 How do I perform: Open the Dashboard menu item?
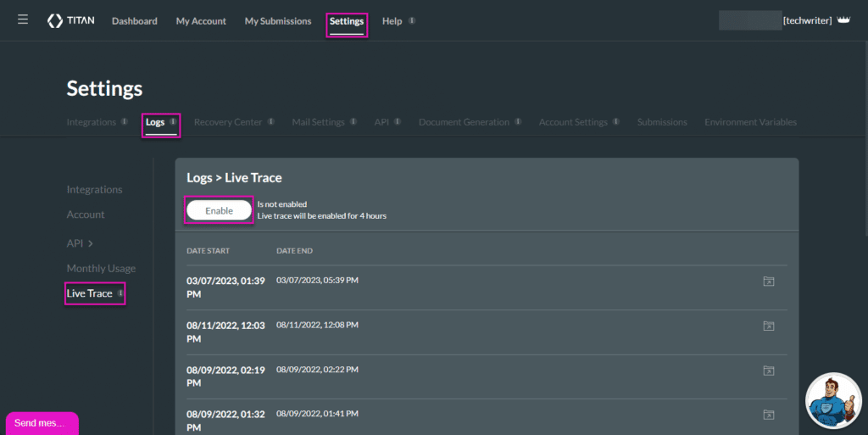point(134,21)
